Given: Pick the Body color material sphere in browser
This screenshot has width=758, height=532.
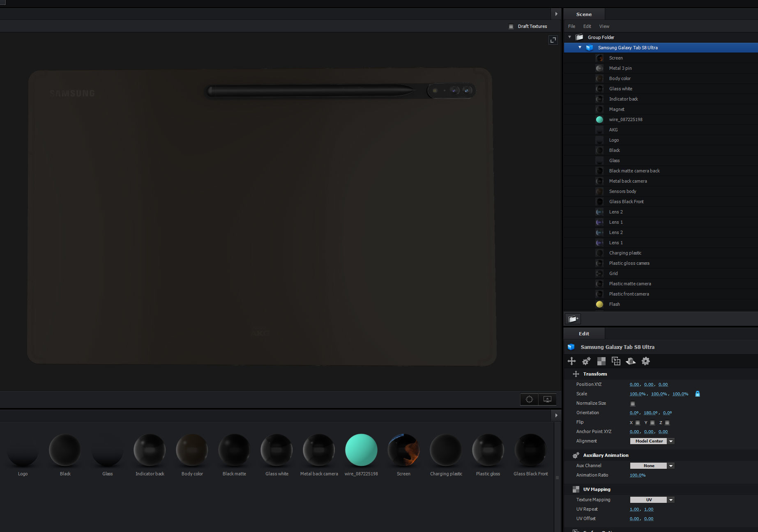Looking at the screenshot, I should [x=192, y=450].
